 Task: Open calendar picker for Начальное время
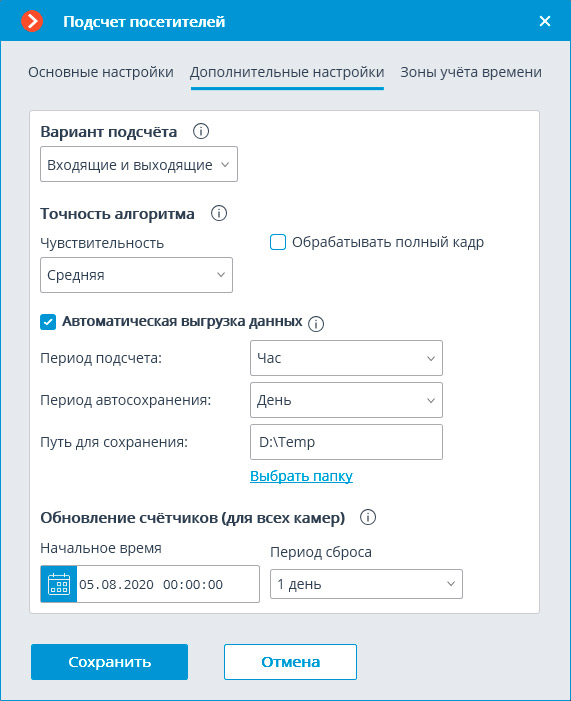[59, 584]
